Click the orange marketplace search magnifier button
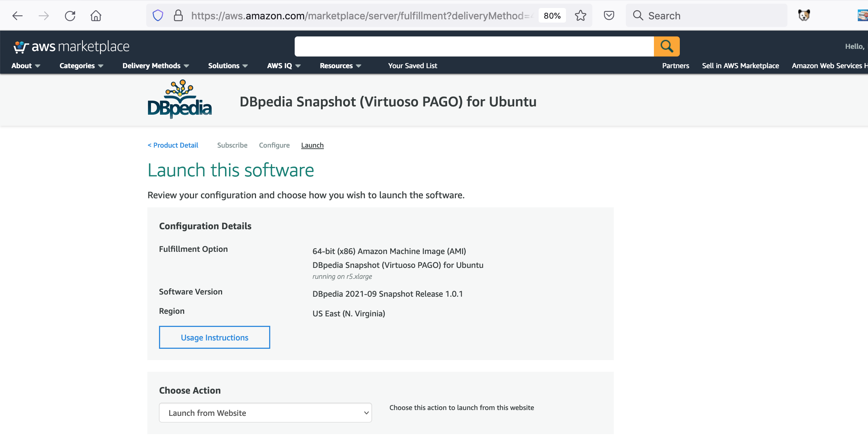 pyautogui.click(x=666, y=46)
